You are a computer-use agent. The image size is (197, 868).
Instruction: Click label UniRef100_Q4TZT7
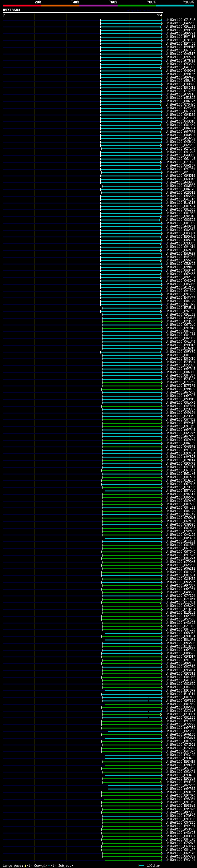[180, 467]
